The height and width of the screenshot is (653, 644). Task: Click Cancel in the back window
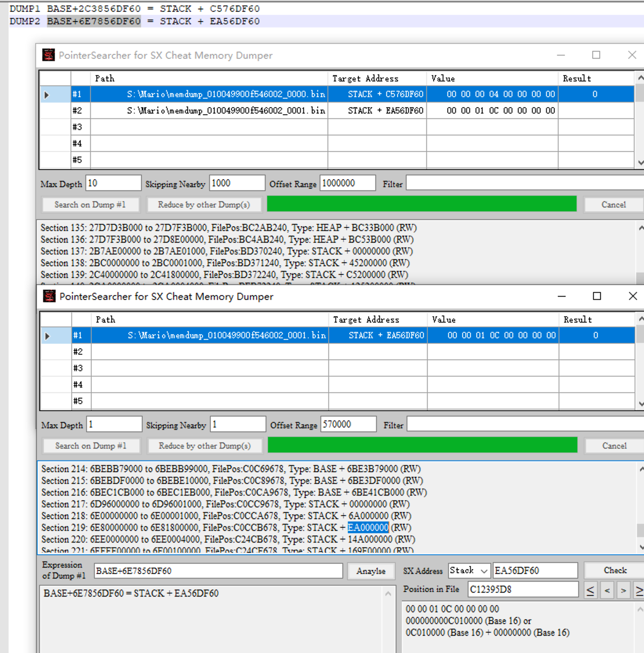[613, 204]
